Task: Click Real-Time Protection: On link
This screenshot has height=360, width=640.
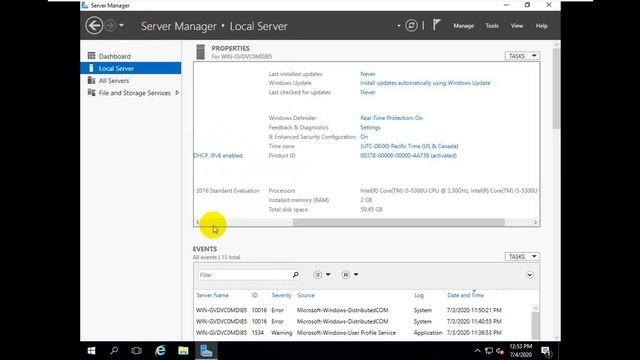Action: (391, 118)
